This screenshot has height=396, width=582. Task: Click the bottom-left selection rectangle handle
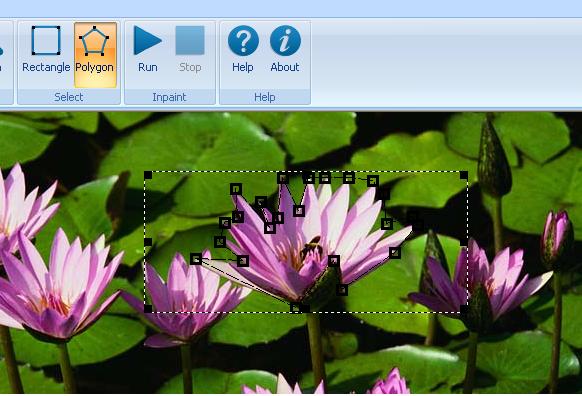pyautogui.click(x=148, y=308)
